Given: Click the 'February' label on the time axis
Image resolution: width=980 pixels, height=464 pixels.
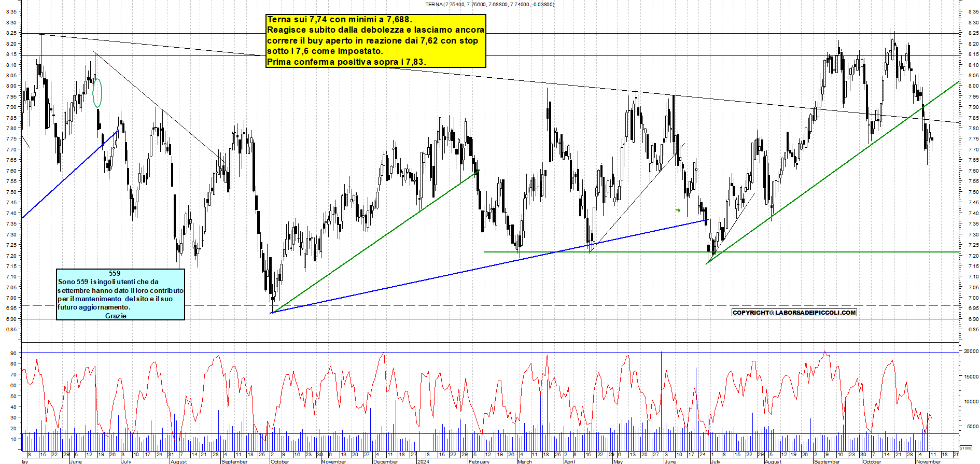Looking at the screenshot, I should 479,461.
